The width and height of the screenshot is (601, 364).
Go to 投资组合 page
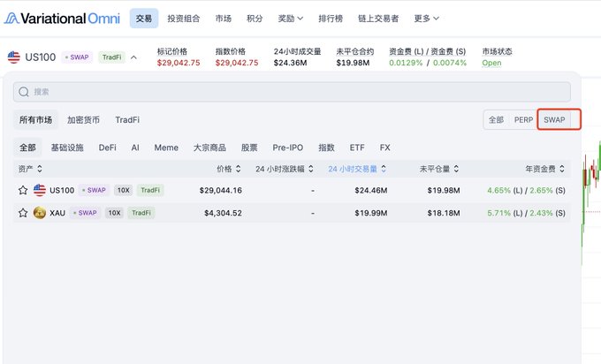pos(184,19)
